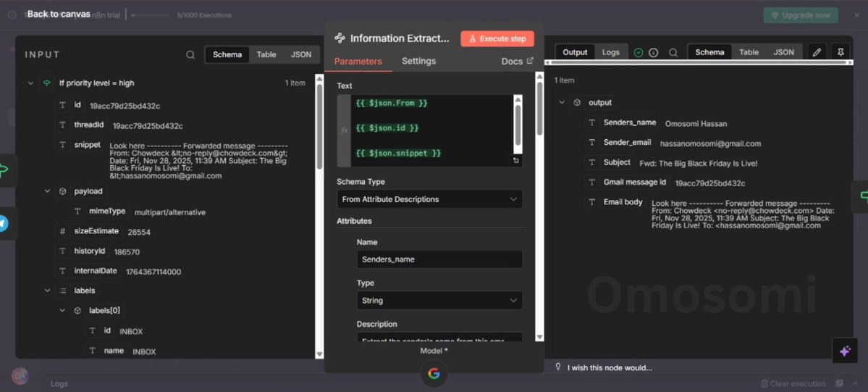
Task: Click the Information Extractor node icon
Action: (340, 38)
